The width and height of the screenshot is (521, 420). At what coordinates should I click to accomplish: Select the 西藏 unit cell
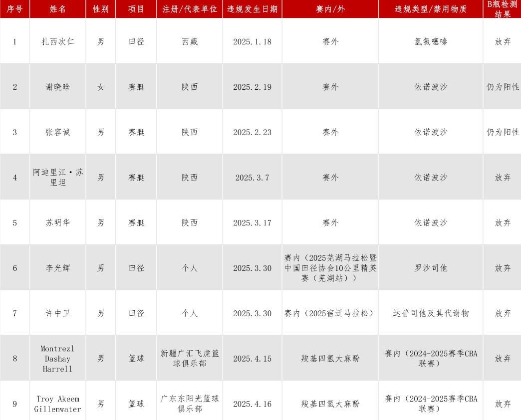[x=190, y=41]
